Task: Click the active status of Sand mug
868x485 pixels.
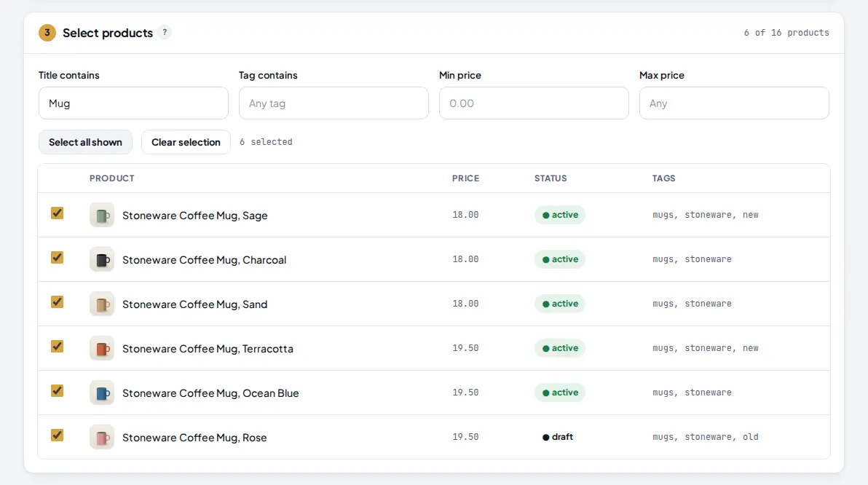Action: [x=560, y=304]
